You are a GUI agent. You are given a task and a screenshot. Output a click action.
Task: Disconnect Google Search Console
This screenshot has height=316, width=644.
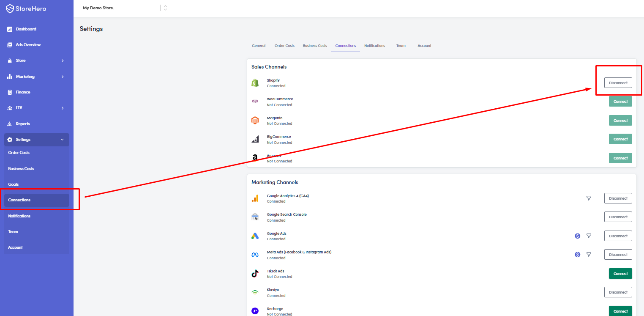pyautogui.click(x=618, y=217)
